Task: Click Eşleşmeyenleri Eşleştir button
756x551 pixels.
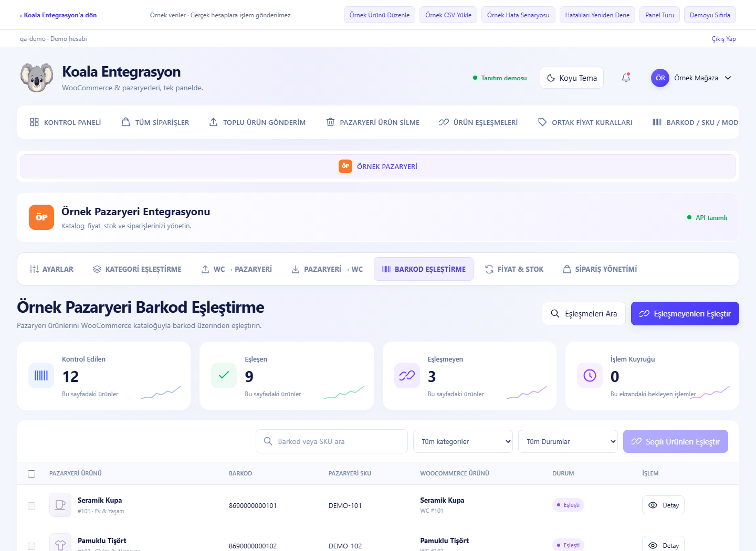Action: click(685, 314)
